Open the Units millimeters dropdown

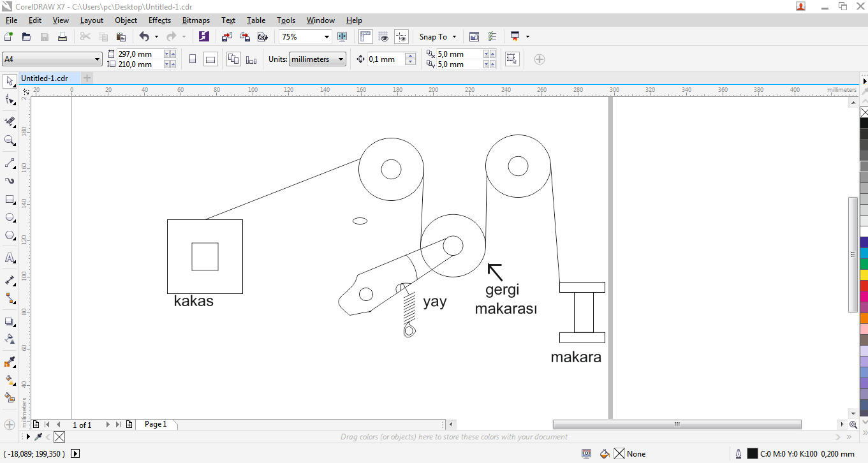click(341, 59)
